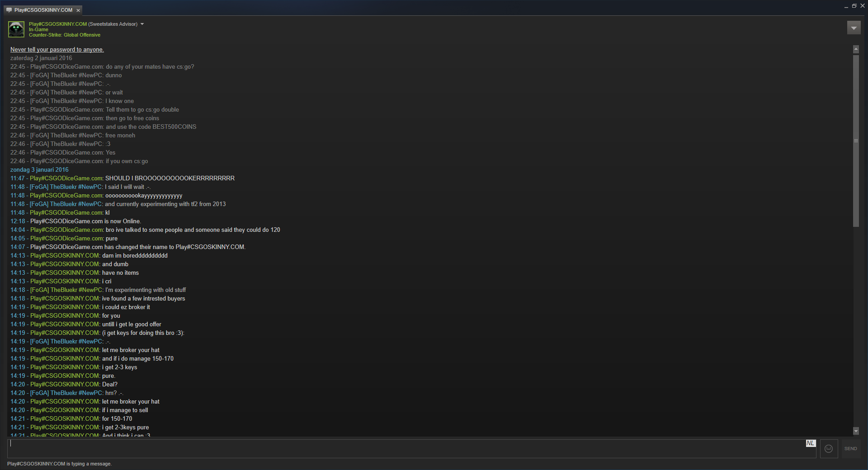
Task: Click the 'Never tell your password to anyone' link
Action: point(57,50)
